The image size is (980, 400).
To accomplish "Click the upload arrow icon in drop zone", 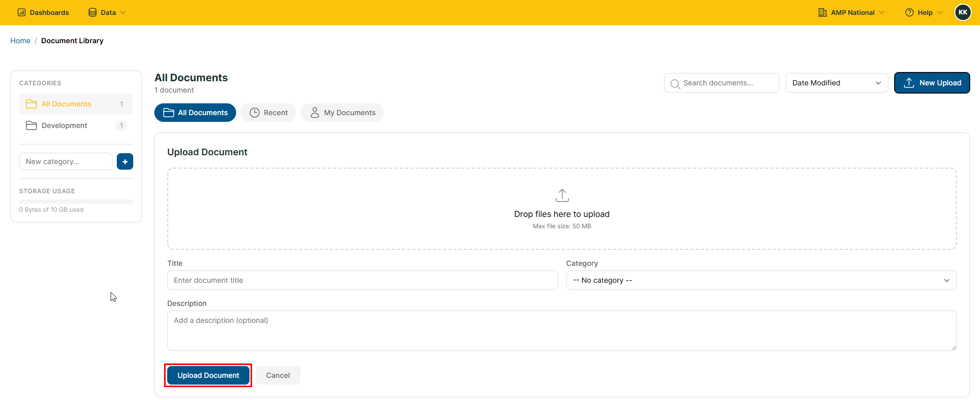I will click(562, 195).
